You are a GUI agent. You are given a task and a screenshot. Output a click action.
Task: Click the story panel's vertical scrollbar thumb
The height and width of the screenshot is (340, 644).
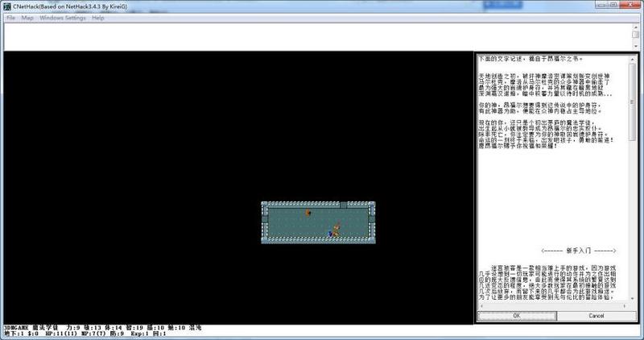tap(632, 103)
